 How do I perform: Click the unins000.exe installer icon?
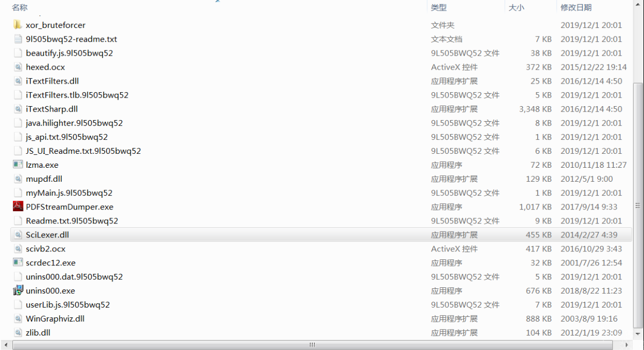18,291
